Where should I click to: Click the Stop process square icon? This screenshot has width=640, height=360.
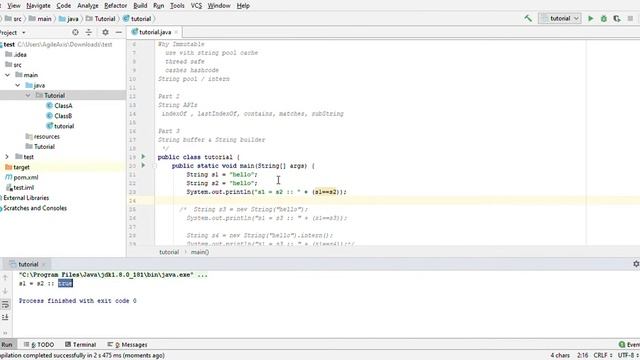(630, 18)
